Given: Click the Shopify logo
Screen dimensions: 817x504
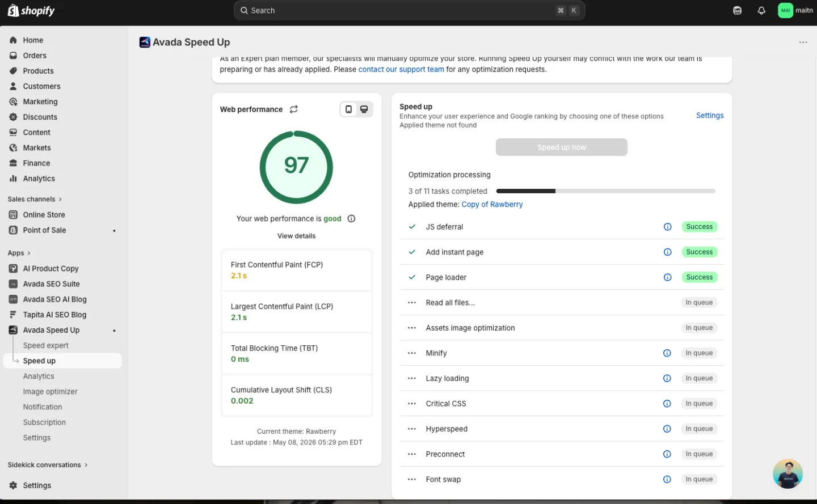Looking at the screenshot, I should pyautogui.click(x=31, y=11).
